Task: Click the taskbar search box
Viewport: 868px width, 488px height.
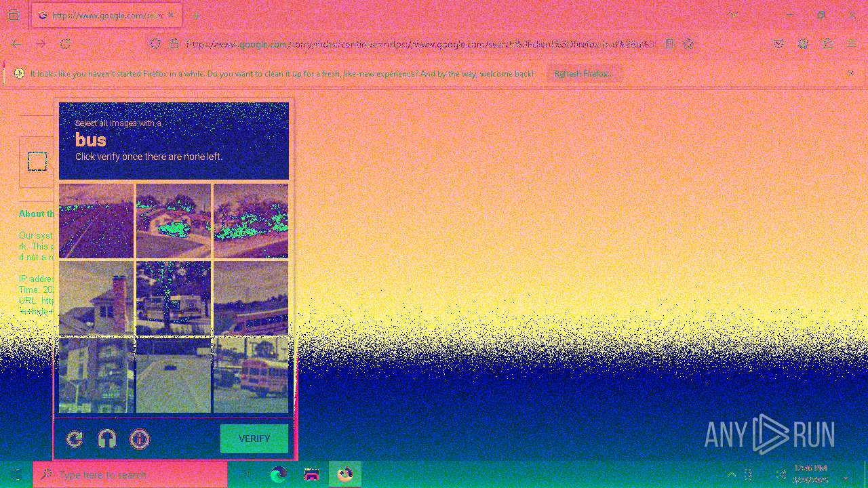Action: (x=130, y=474)
